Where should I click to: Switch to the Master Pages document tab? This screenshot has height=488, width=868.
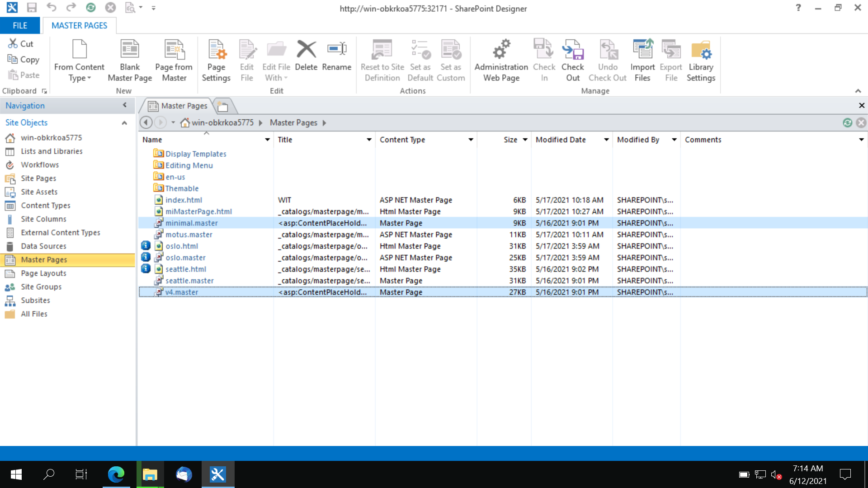pyautogui.click(x=178, y=106)
